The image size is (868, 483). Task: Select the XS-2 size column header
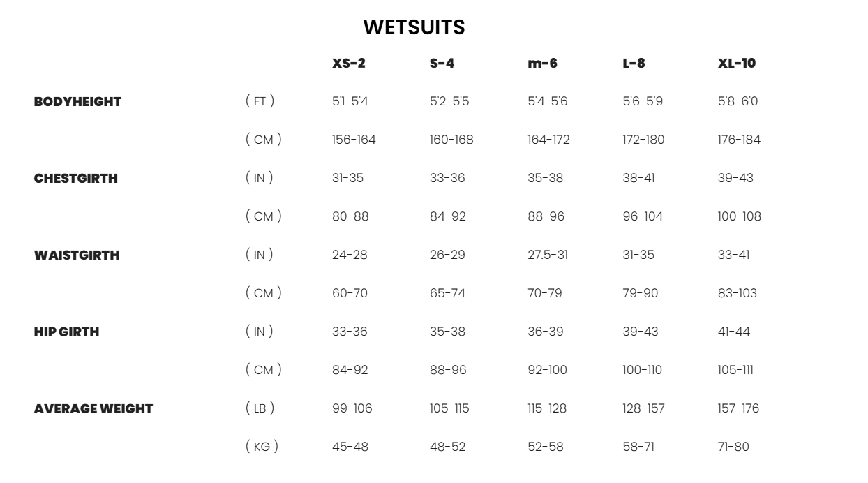(348, 63)
